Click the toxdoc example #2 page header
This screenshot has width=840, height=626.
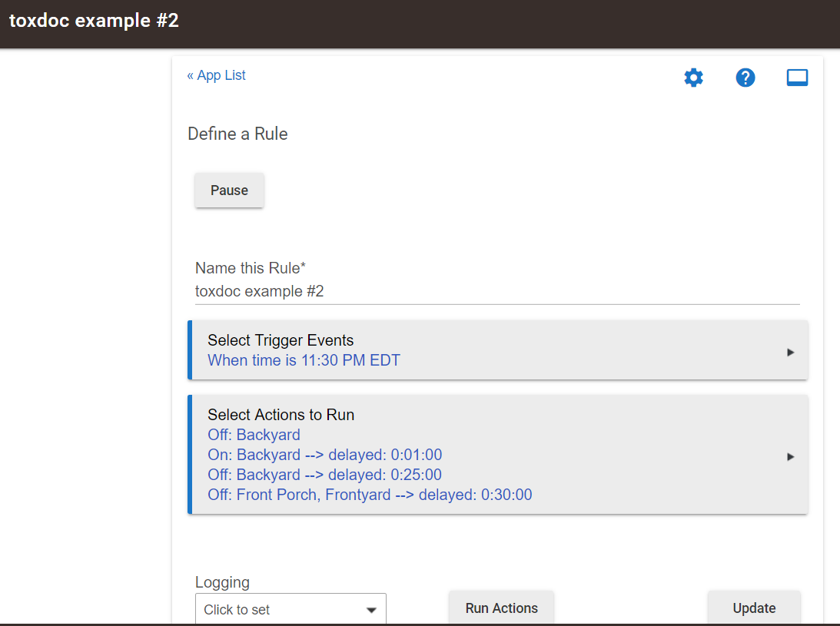pyautogui.click(x=94, y=21)
